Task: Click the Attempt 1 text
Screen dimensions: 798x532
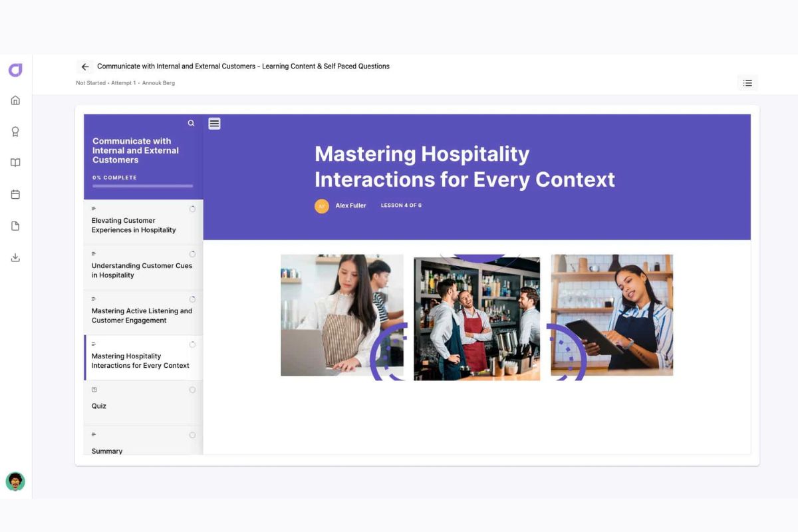Action: (x=123, y=83)
